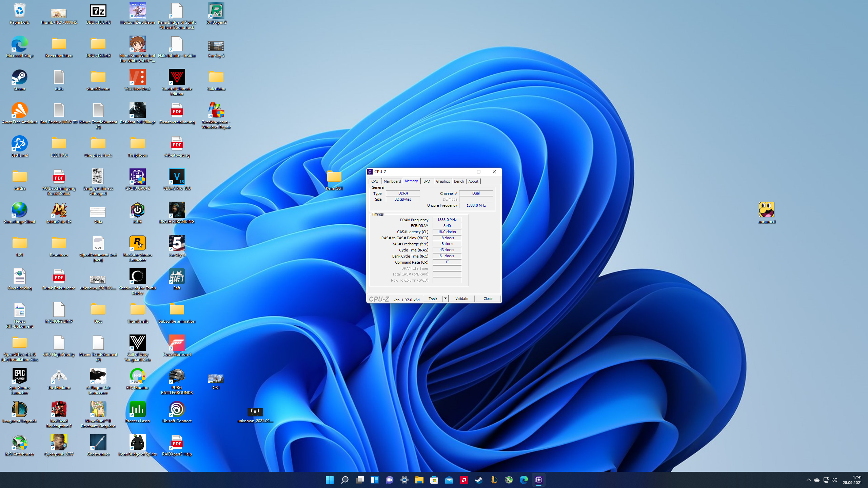Click the DRAM Frequency value field
Screen dimensions: 868x488
coord(447,220)
